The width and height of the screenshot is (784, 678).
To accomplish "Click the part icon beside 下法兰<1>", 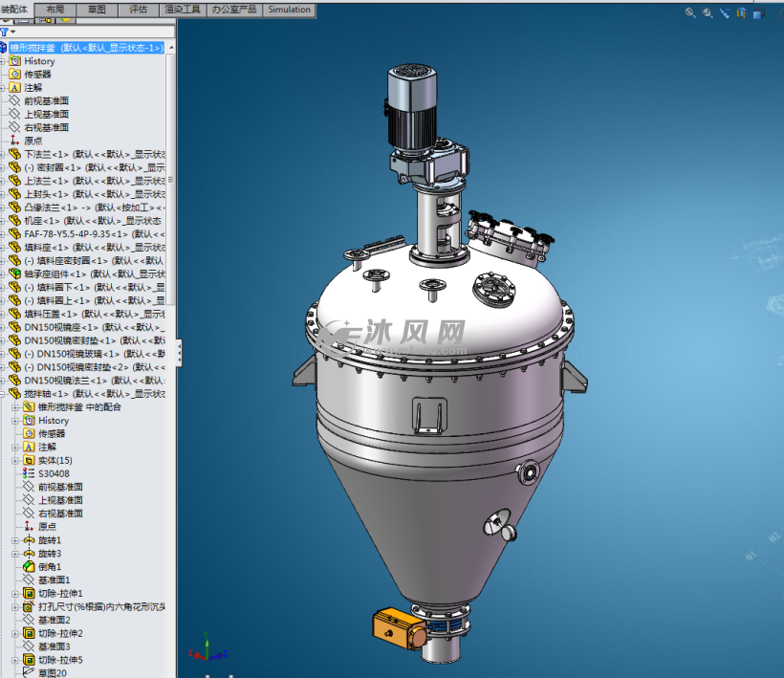I will pos(15,154).
